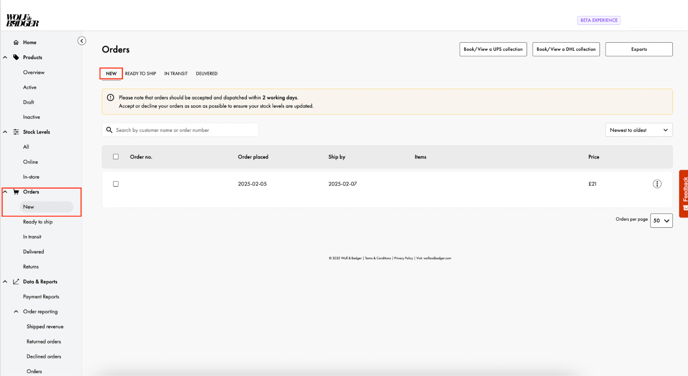Image resolution: width=688 pixels, height=376 pixels.
Task: Click the Orders cart icon
Action: click(16, 192)
